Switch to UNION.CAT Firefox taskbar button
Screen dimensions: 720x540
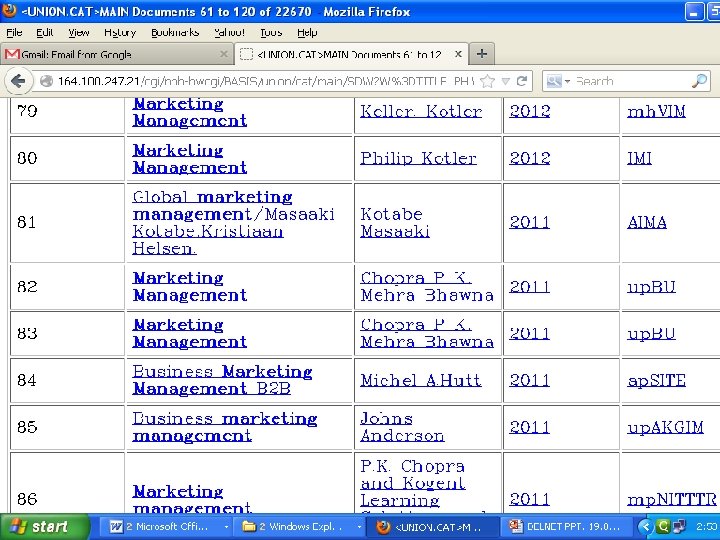[432, 527]
